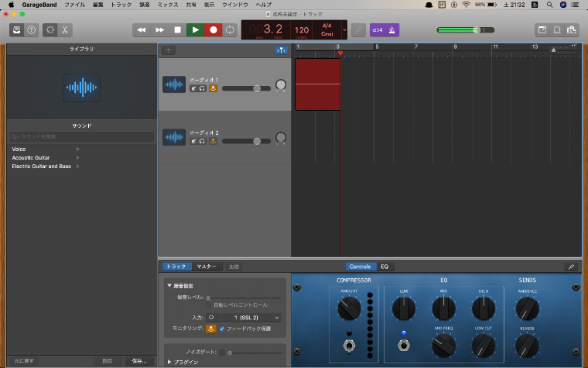Toggle input monitoring on オーディオ 1 track

pyautogui.click(x=213, y=88)
